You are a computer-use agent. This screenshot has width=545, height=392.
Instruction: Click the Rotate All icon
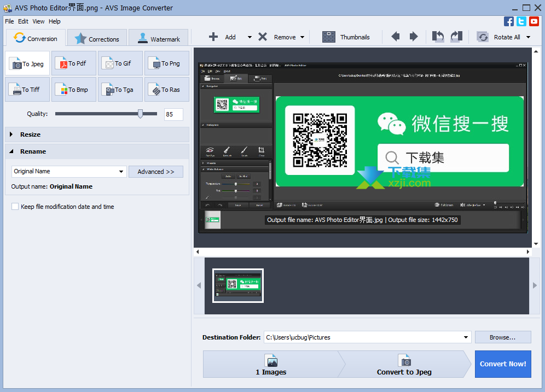coord(483,37)
